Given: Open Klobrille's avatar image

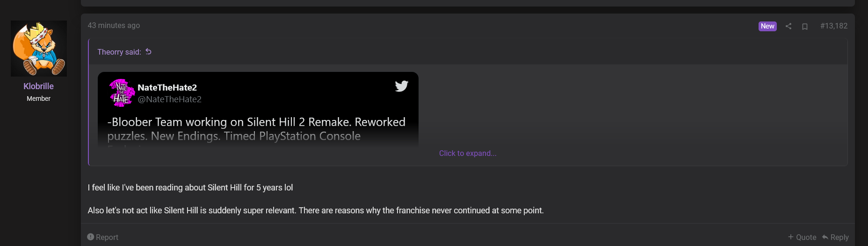Looking at the screenshot, I should tap(39, 49).
